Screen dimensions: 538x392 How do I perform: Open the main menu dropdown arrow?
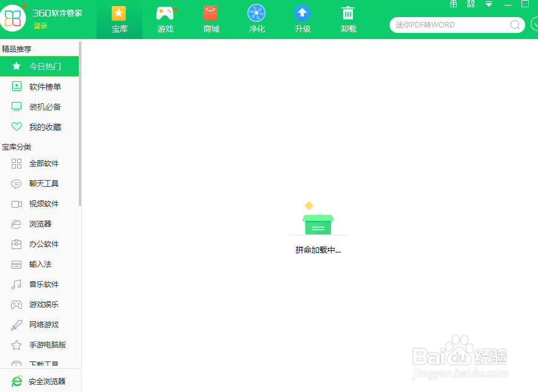tap(489, 4)
